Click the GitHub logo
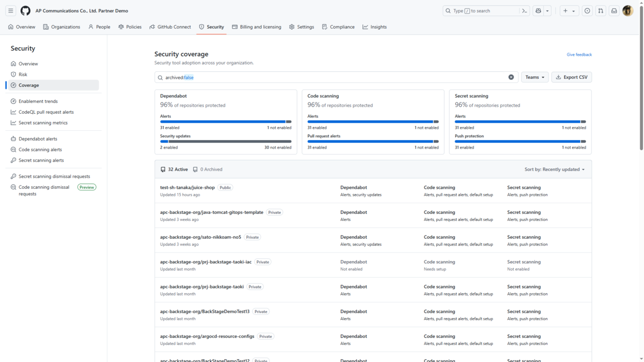Viewport: 644px width, 362px height. pyautogui.click(x=25, y=11)
